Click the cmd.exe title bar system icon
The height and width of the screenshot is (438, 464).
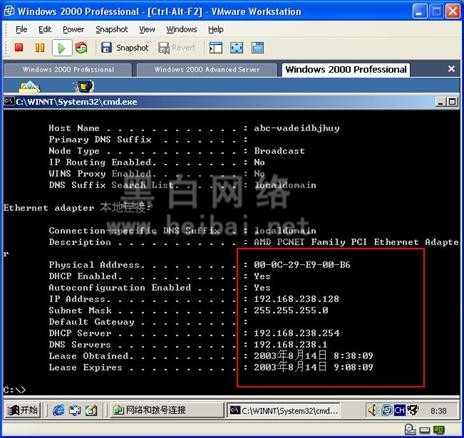pyautogui.click(x=9, y=101)
